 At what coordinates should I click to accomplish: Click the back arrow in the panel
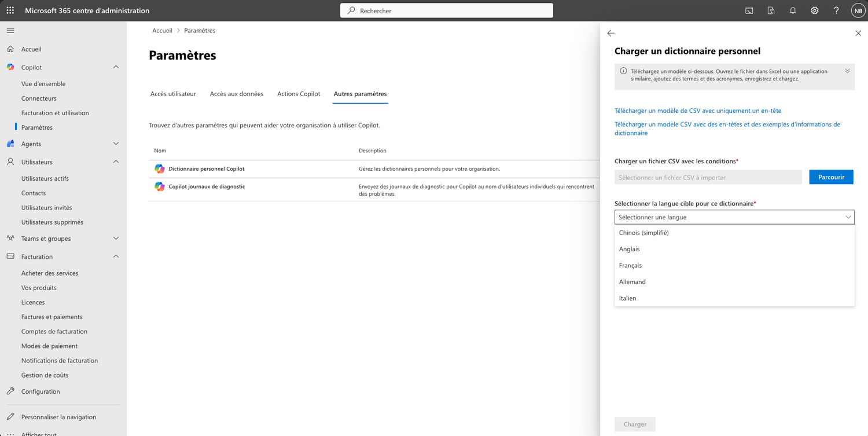pos(611,34)
